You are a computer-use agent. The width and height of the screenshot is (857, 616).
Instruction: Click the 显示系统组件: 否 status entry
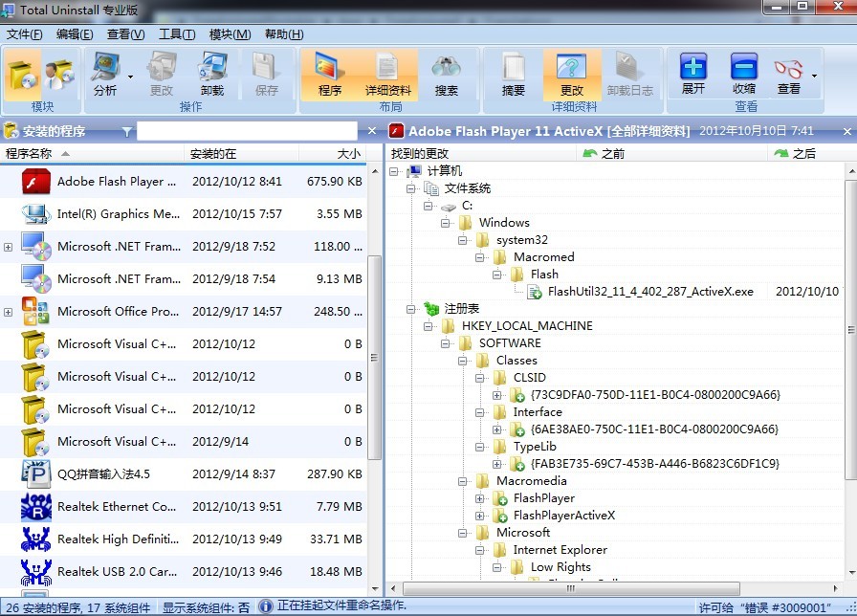click(x=206, y=607)
